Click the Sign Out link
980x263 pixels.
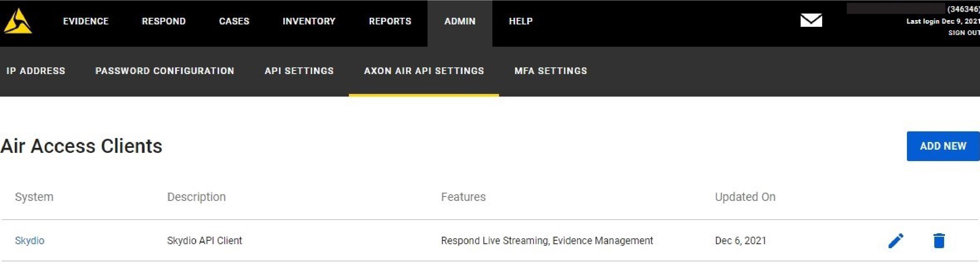(963, 33)
